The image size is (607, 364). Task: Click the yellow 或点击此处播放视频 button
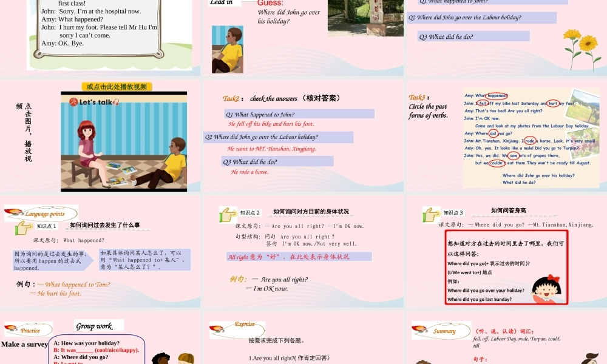click(117, 87)
